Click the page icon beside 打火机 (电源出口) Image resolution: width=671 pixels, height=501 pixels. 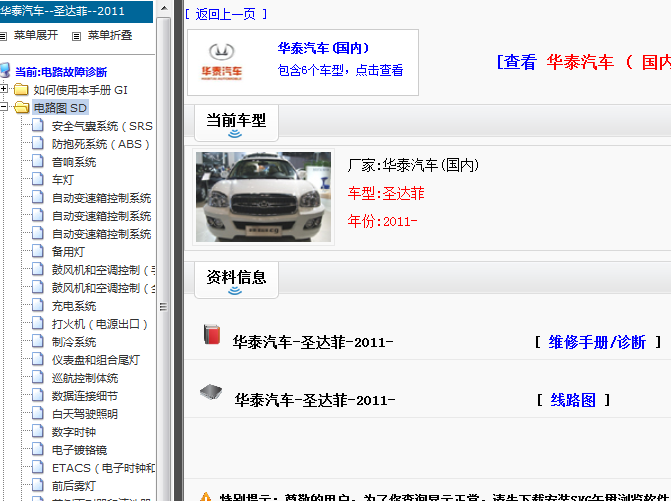tap(38, 323)
